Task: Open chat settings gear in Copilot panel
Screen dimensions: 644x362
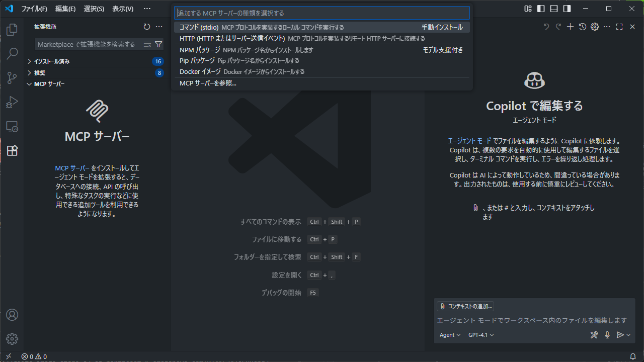Action: [595, 27]
